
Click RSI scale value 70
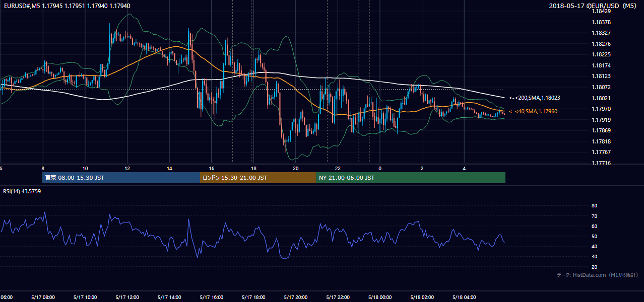(594, 216)
